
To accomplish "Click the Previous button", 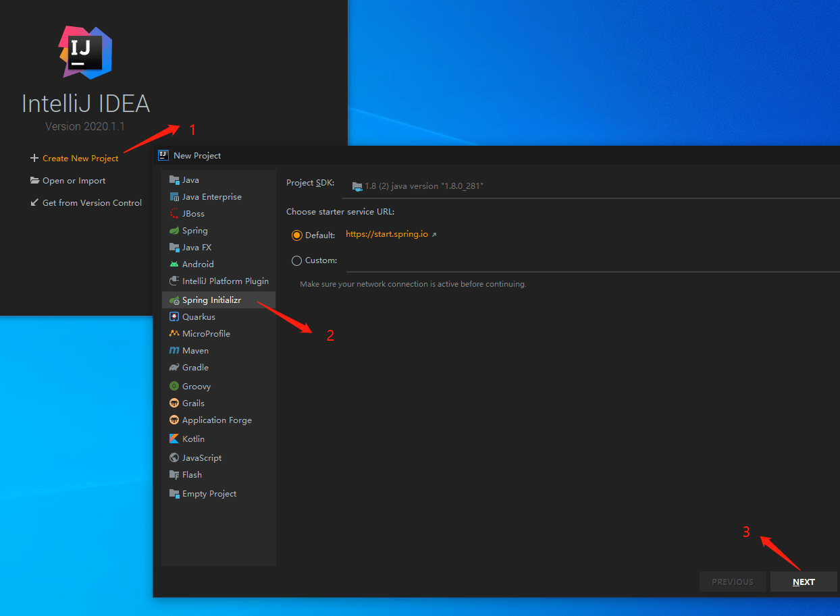I will click(x=733, y=582).
